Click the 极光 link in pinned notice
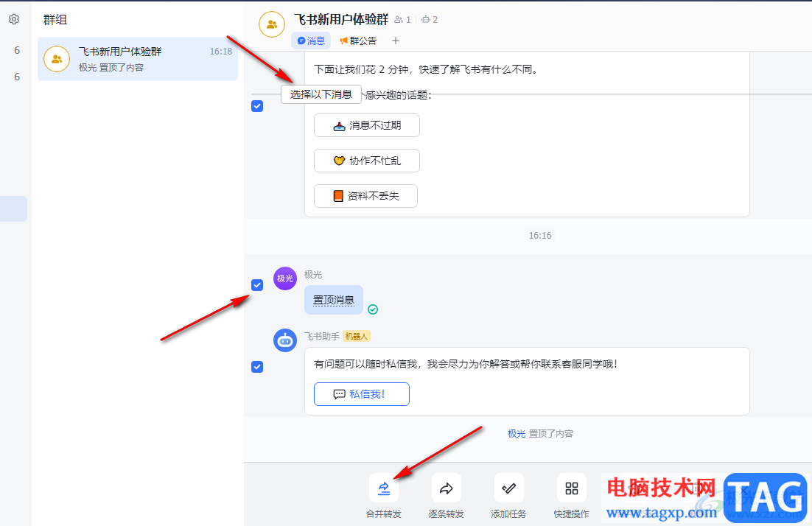Screen dimensions: 812x526 [517, 433]
